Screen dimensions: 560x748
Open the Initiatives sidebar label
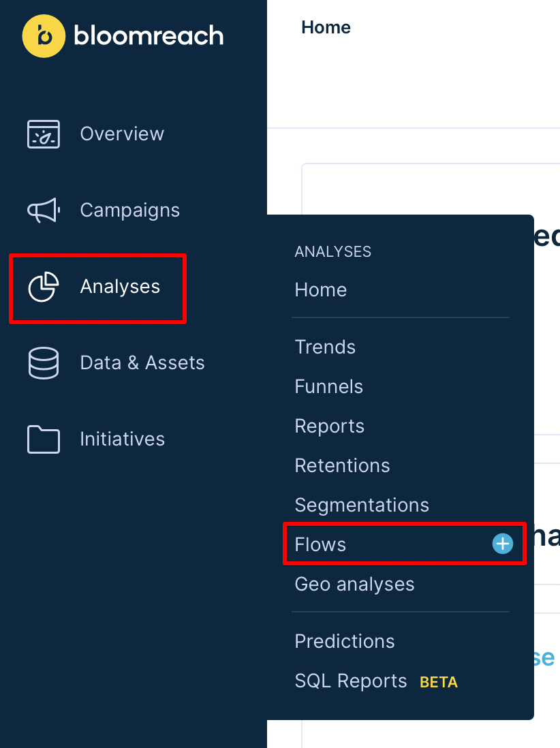tap(122, 439)
